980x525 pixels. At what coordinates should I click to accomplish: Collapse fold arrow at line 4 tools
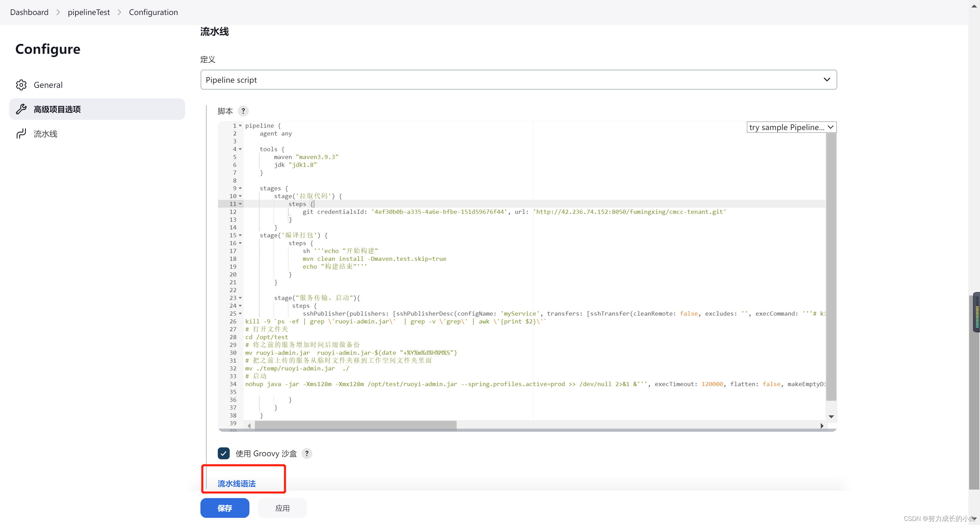point(241,149)
